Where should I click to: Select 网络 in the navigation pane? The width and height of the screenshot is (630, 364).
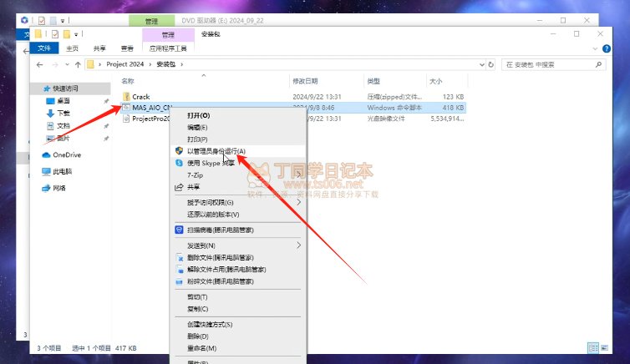click(59, 188)
